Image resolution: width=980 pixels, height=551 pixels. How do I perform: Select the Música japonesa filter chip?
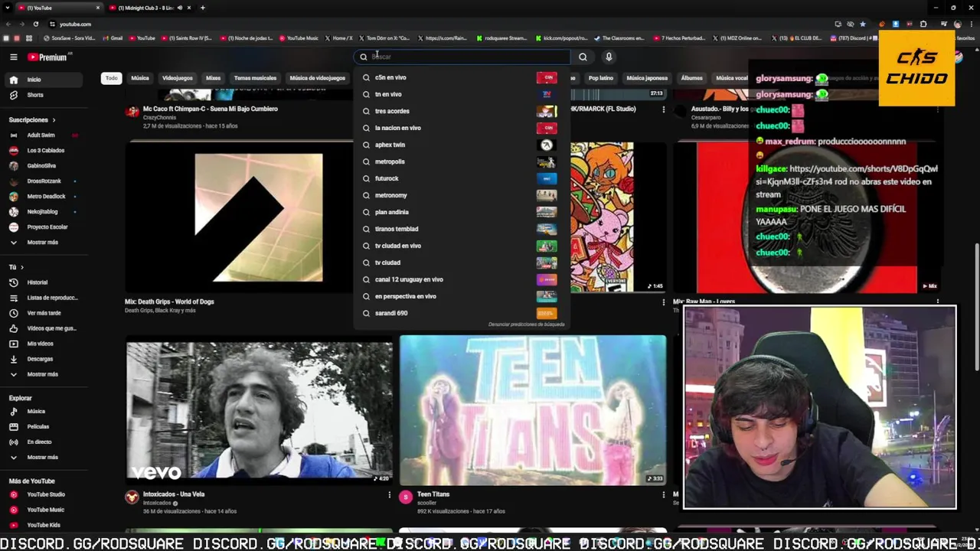(647, 78)
